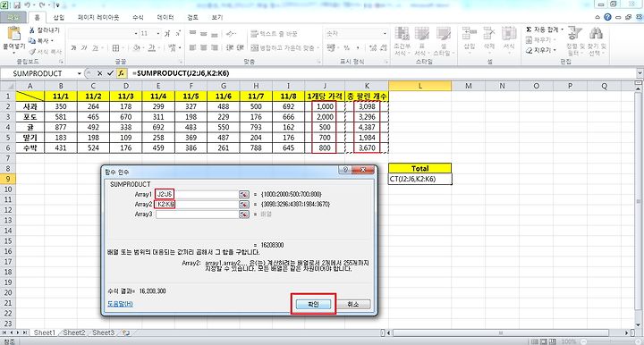Click the increase font size button
Image resolution: width=644 pixels, height=345 pixels.
click(x=167, y=34)
